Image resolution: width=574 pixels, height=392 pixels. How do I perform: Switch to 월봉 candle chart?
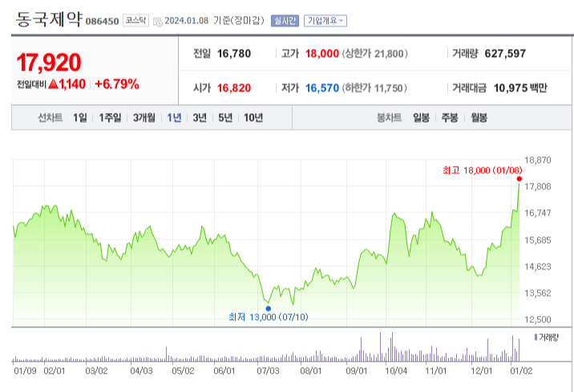click(x=479, y=118)
